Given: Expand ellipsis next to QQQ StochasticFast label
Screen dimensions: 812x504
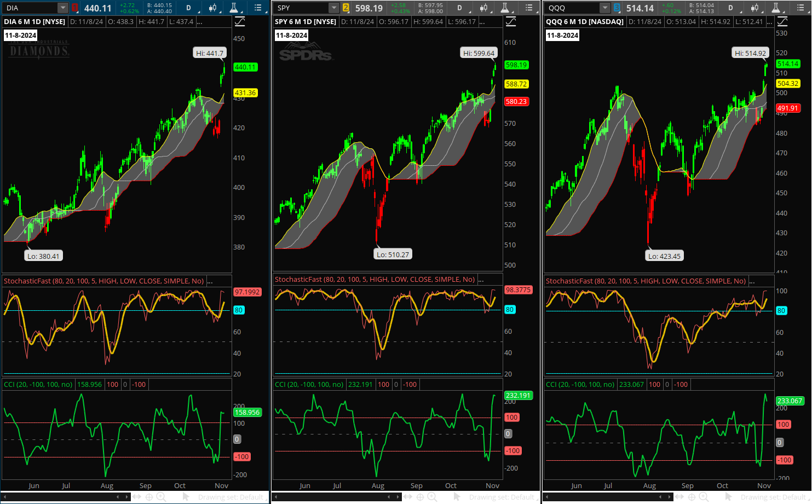Looking at the screenshot, I should point(752,281).
